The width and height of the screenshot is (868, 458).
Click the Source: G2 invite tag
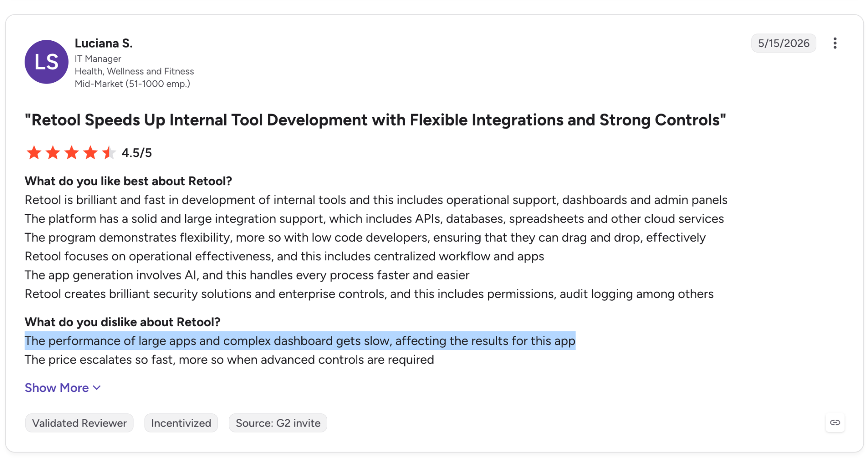[278, 423]
